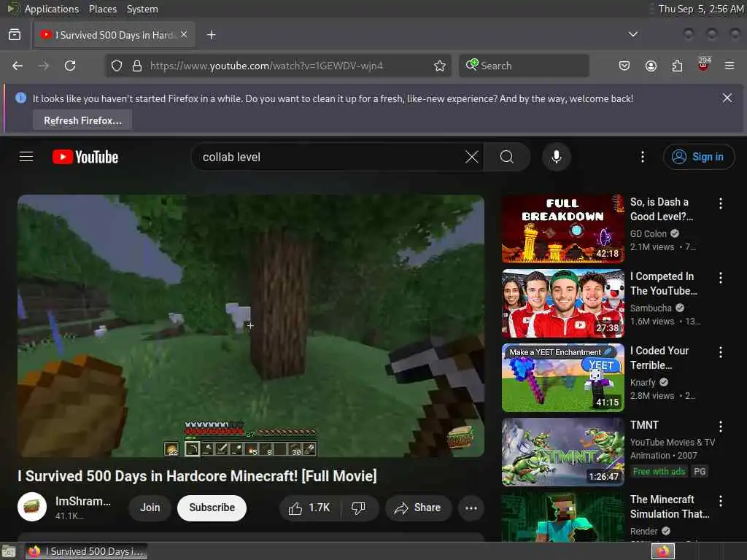Open a new tab with plus icon

pyautogui.click(x=212, y=35)
